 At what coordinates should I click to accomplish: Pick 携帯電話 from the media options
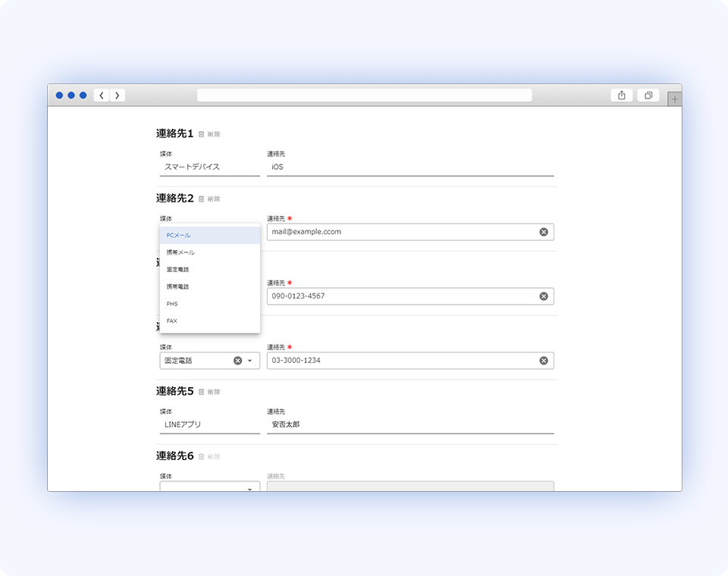tap(177, 286)
